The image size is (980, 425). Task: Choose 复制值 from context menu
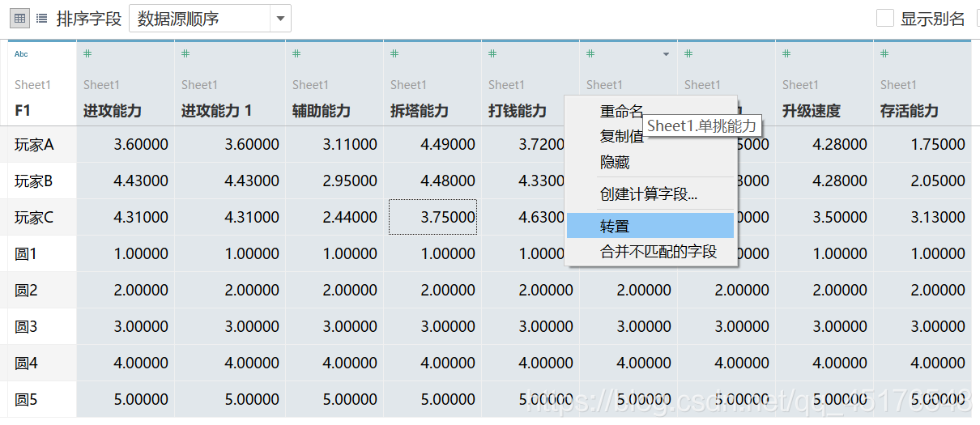(622, 136)
